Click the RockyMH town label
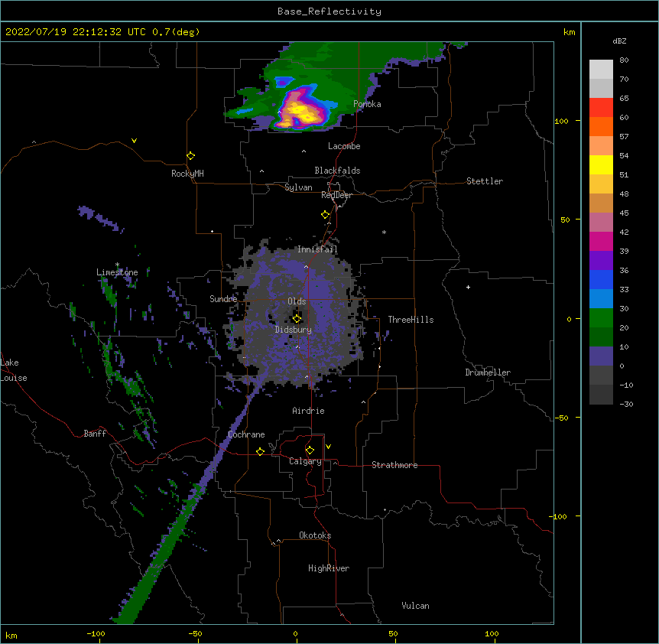This screenshot has height=644, width=659. tap(187, 174)
